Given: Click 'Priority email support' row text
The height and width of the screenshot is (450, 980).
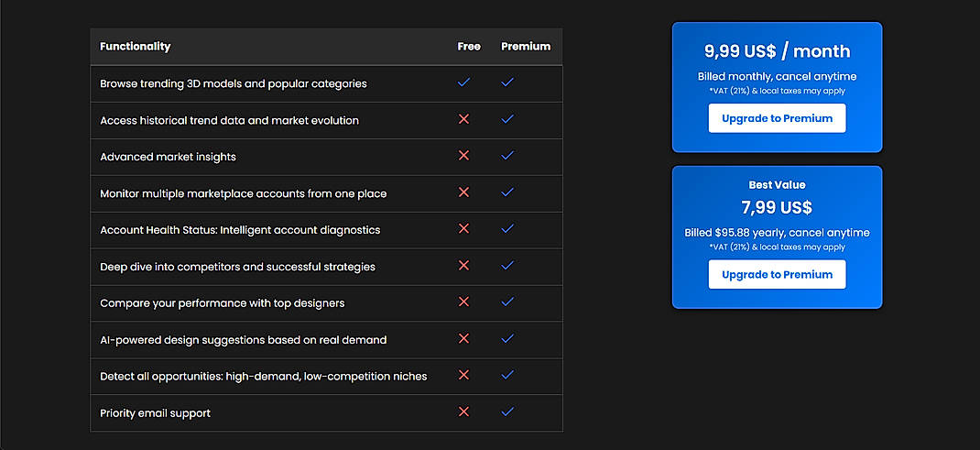Looking at the screenshot, I should pos(155,413).
